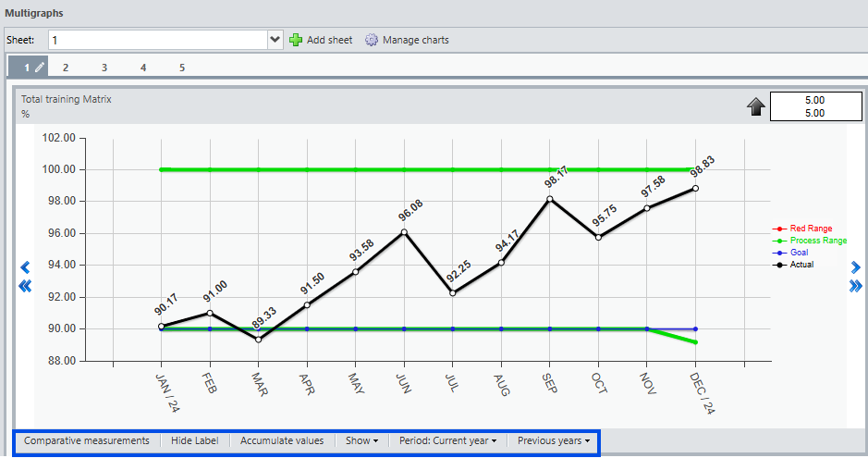
Task: Go to next period with right single arrow
Action: point(855,267)
